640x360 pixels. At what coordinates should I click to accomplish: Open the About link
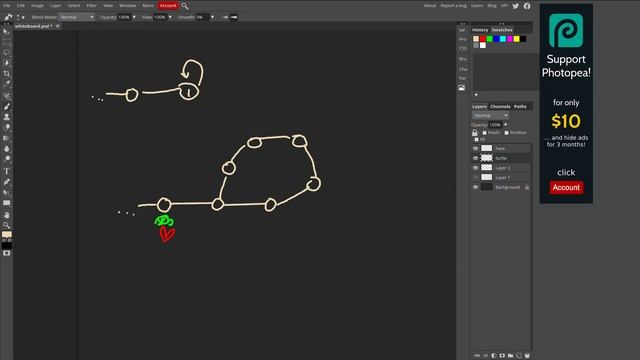coord(430,6)
